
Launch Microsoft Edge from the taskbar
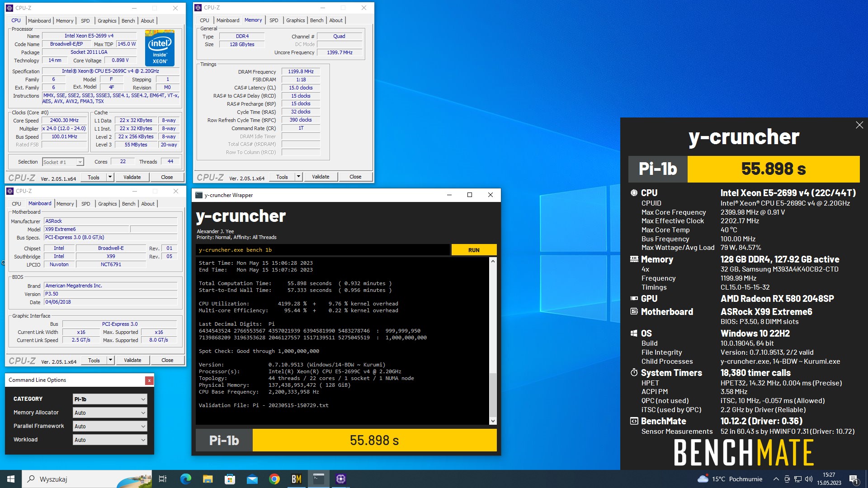click(186, 479)
